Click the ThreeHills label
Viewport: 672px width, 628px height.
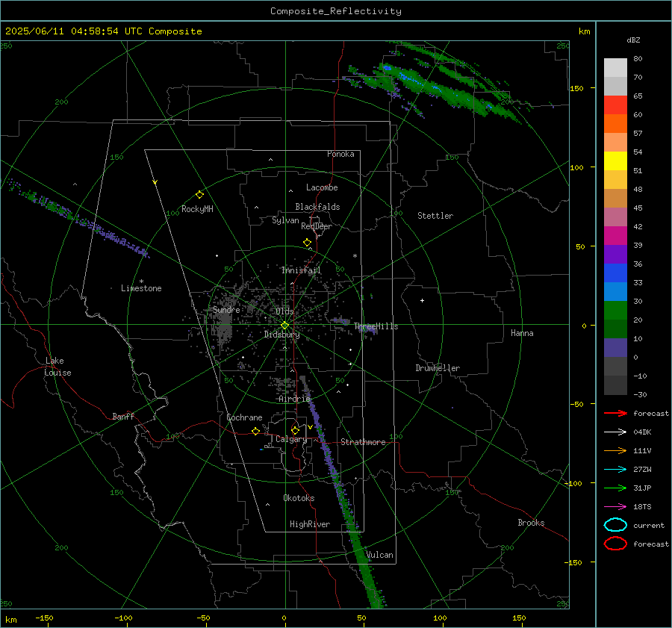pos(376,326)
